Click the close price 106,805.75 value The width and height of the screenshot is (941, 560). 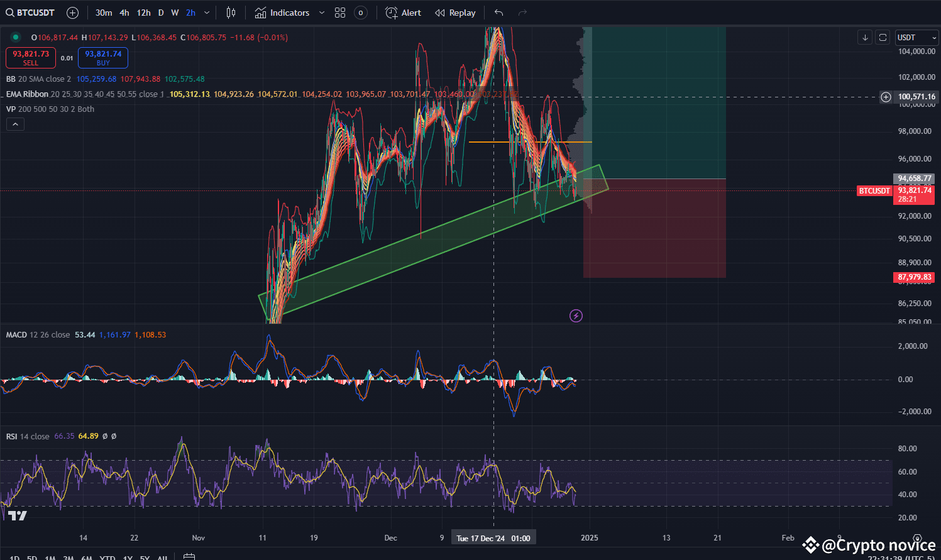coord(206,38)
